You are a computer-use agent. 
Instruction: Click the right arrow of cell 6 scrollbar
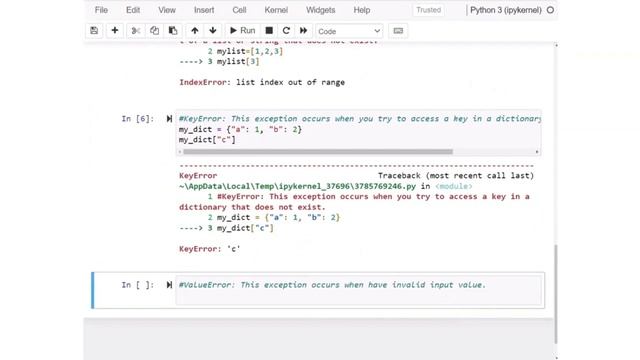[x=537, y=152]
